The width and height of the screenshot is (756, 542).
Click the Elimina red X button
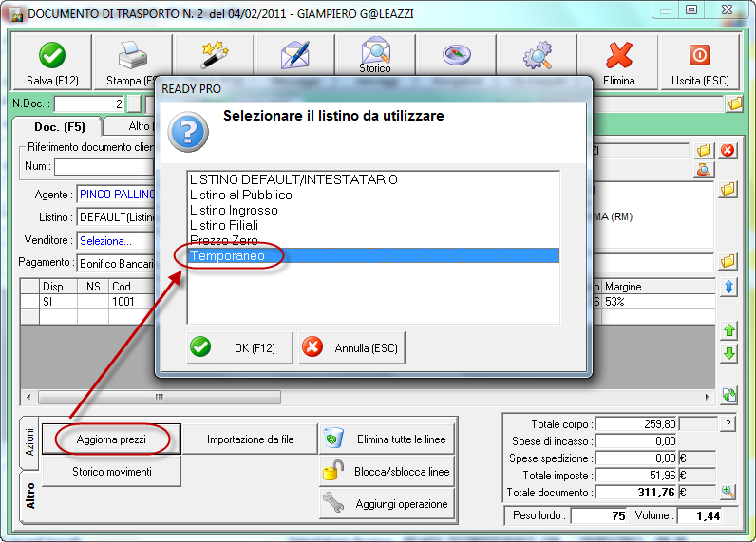click(x=618, y=62)
